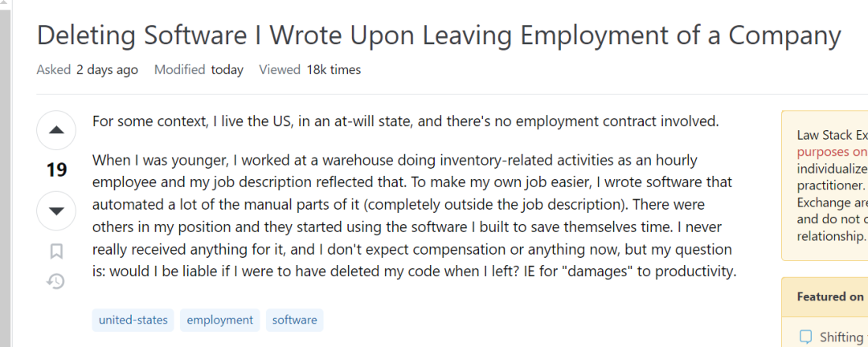The width and height of the screenshot is (868, 347).
Task: Click the "Viewed 18k times" text
Action: pos(309,70)
